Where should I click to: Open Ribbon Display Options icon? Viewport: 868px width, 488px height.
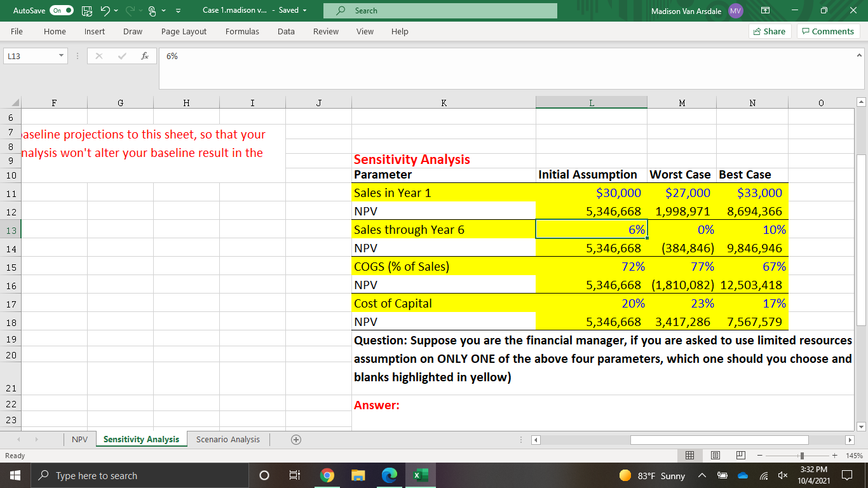click(766, 11)
